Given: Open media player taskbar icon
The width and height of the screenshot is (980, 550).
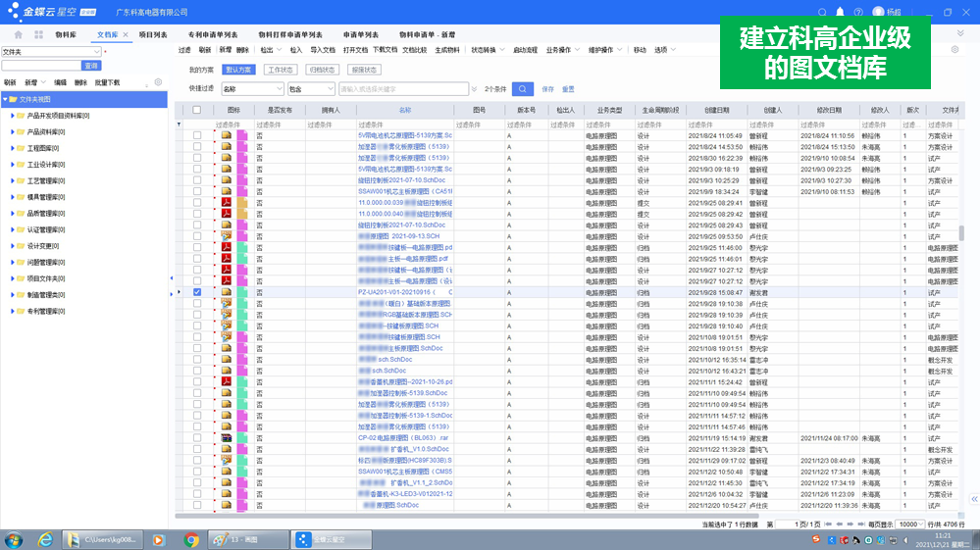Looking at the screenshot, I should coord(158,540).
